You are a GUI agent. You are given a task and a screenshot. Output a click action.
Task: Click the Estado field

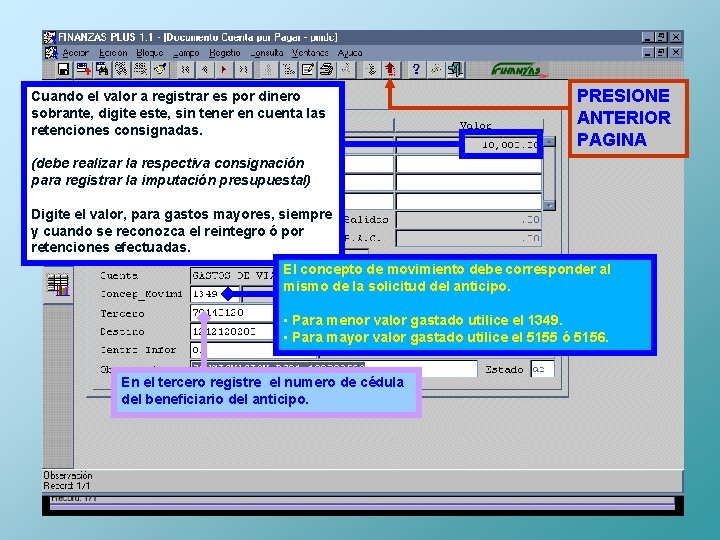pos(542,369)
